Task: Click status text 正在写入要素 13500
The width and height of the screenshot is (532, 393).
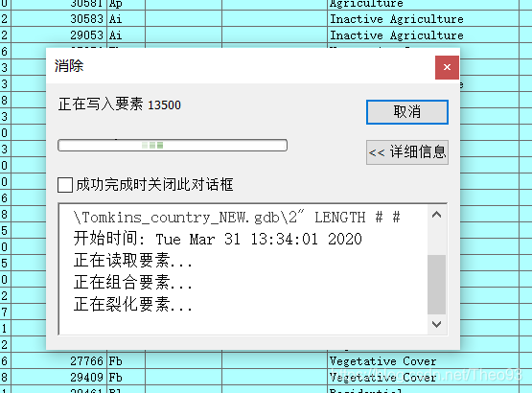Action: click(120, 104)
